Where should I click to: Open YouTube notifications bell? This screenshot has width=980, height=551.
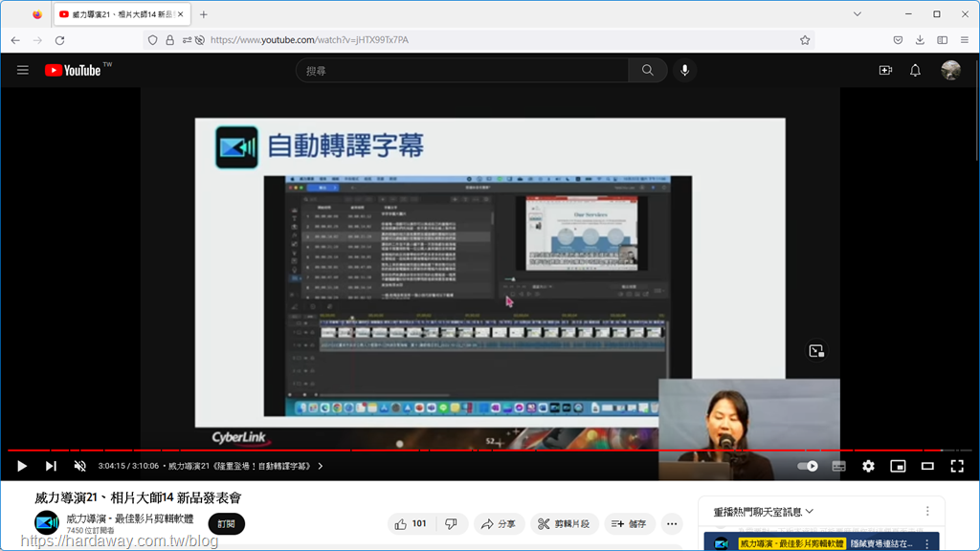point(915,71)
